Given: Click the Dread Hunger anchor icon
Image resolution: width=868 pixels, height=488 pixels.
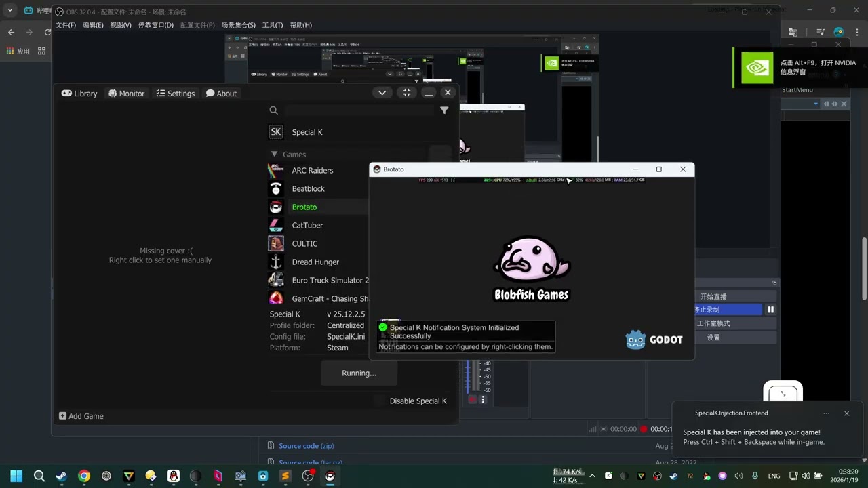Looking at the screenshot, I should point(276,262).
